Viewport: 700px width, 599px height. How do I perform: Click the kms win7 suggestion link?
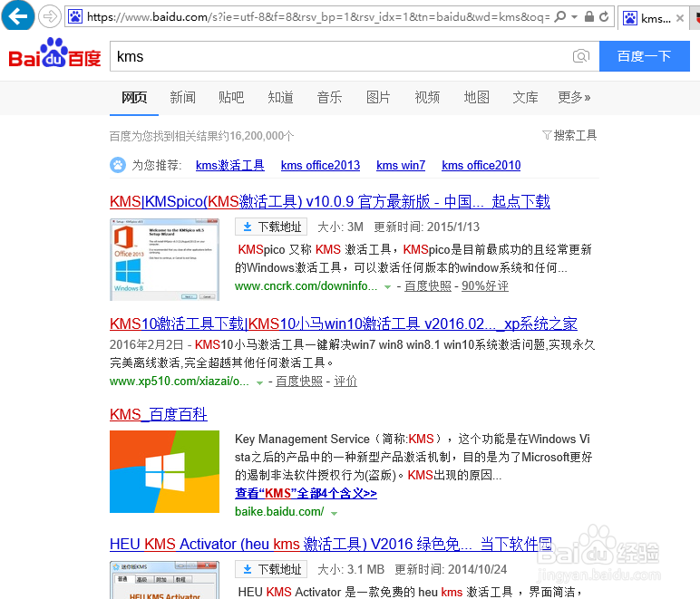click(x=401, y=166)
